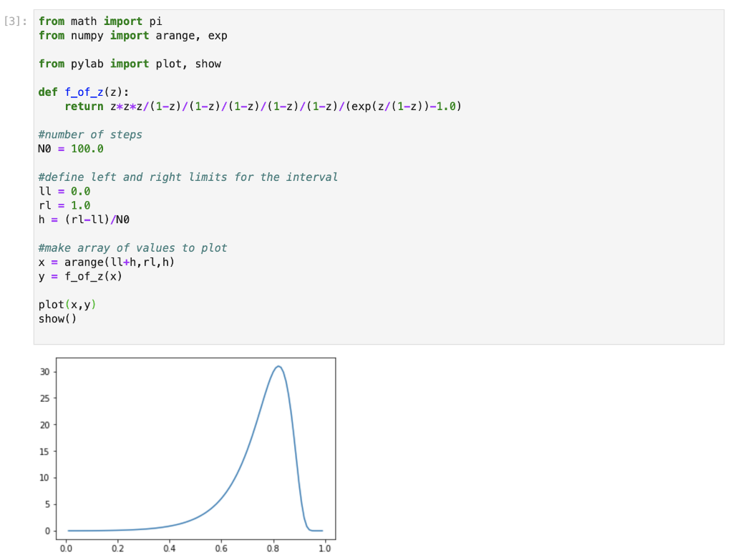
Task: Click the '#define left and right limits' comment
Action: pos(188,177)
